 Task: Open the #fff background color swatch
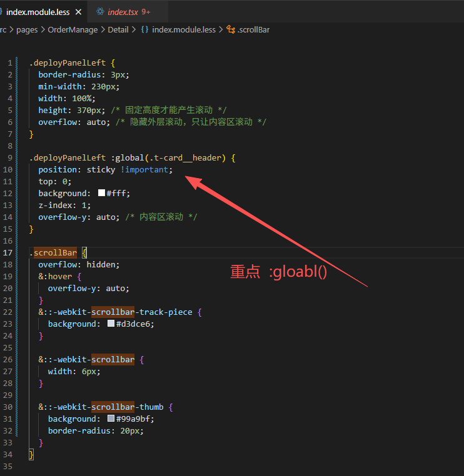coord(101,193)
